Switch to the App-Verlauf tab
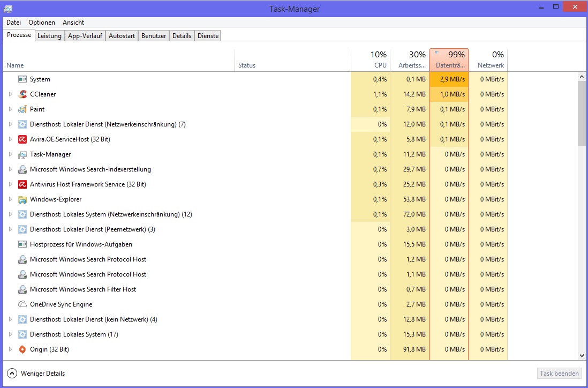 pos(85,36)
